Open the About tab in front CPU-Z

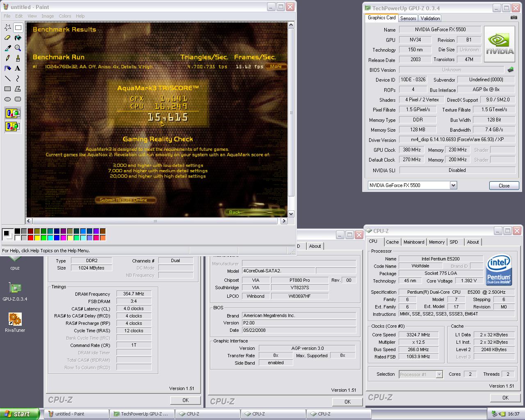click(x=472, y=242)
